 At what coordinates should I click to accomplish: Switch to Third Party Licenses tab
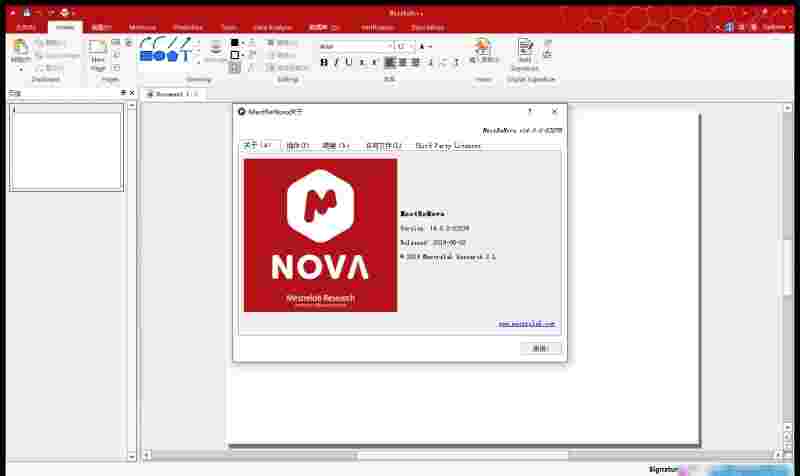point(448,146)
